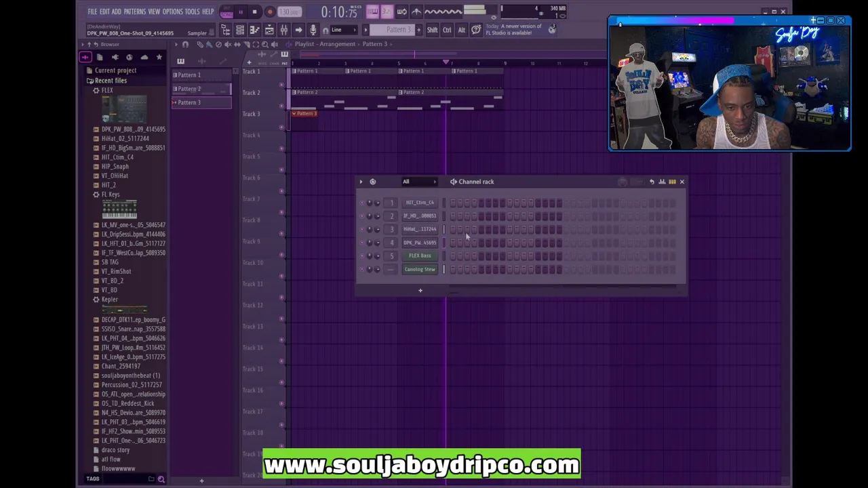Click the Channel rack undo arrow icon

coord(652,182)
